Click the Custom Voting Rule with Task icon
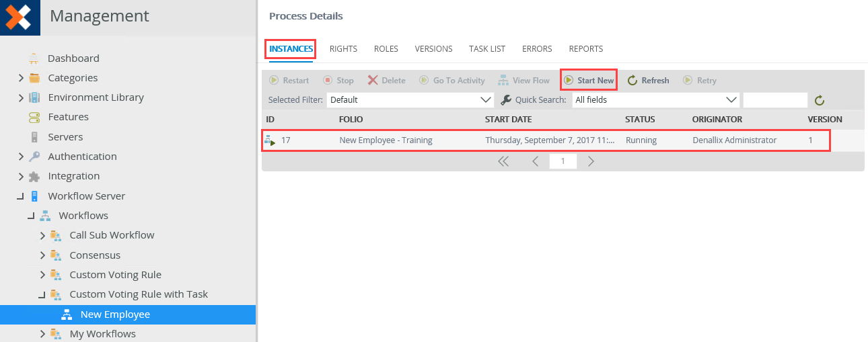The width and height of the screenshot is (868, 342). point(56,294)
